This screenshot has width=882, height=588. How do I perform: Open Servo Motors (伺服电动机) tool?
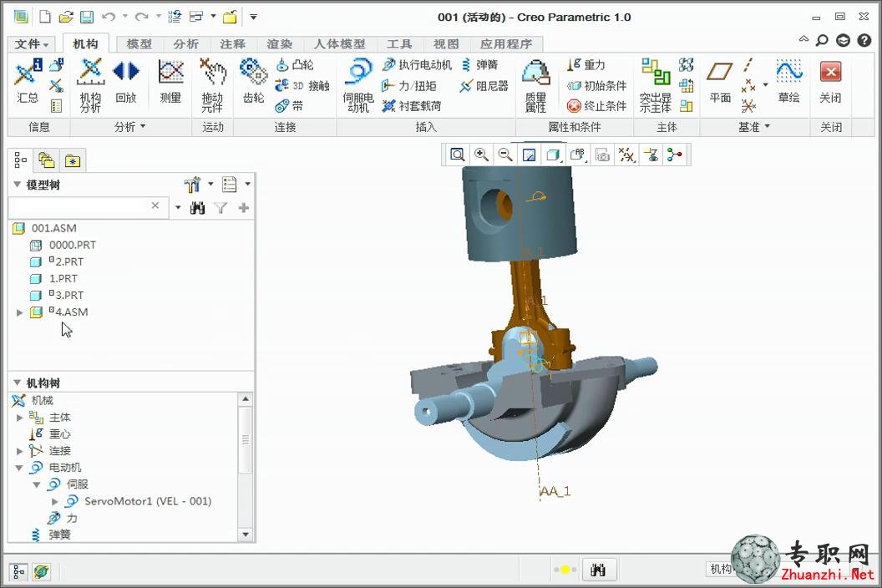(357, 85)
